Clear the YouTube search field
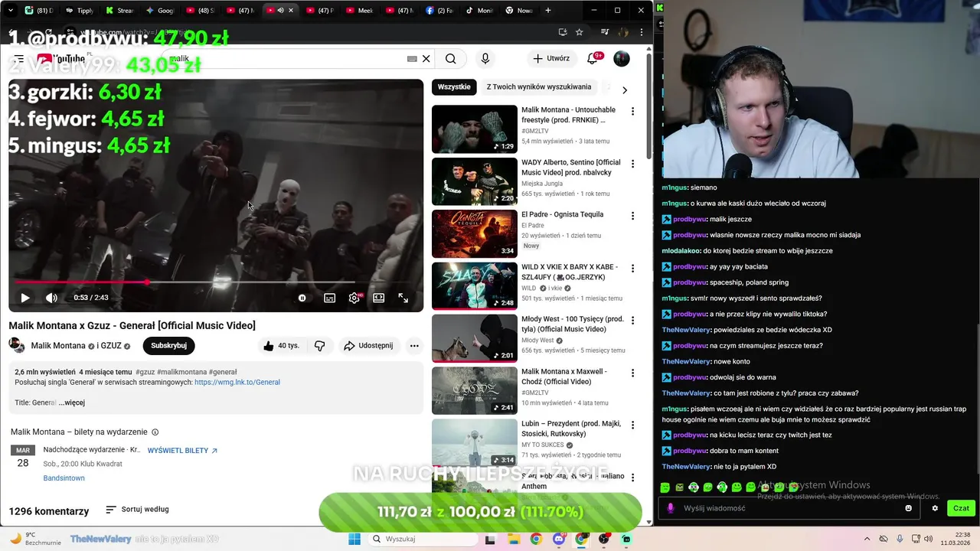Image resolution: width=980 pixels, height=551 pixels. pyautogui.click(x=426, y=59)
